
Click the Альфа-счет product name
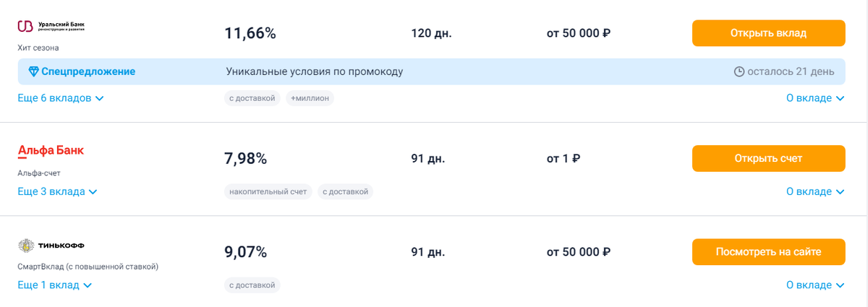tap(39, 173)
